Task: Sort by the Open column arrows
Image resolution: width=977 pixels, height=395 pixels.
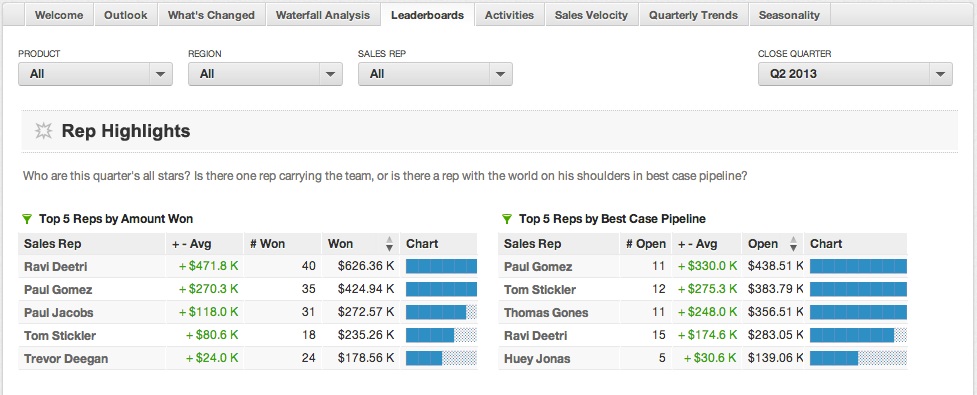Action: 794,244
